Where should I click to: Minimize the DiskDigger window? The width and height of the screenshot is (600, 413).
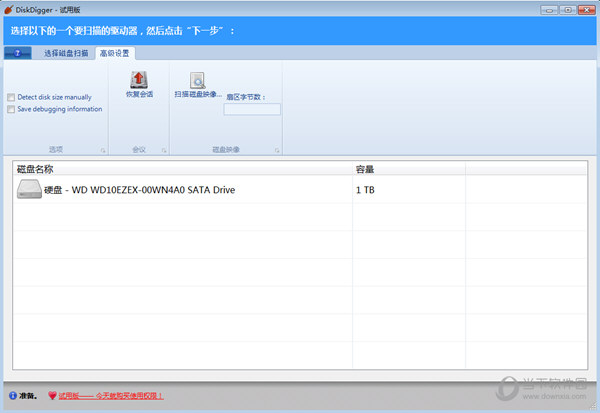pos(549,10)
